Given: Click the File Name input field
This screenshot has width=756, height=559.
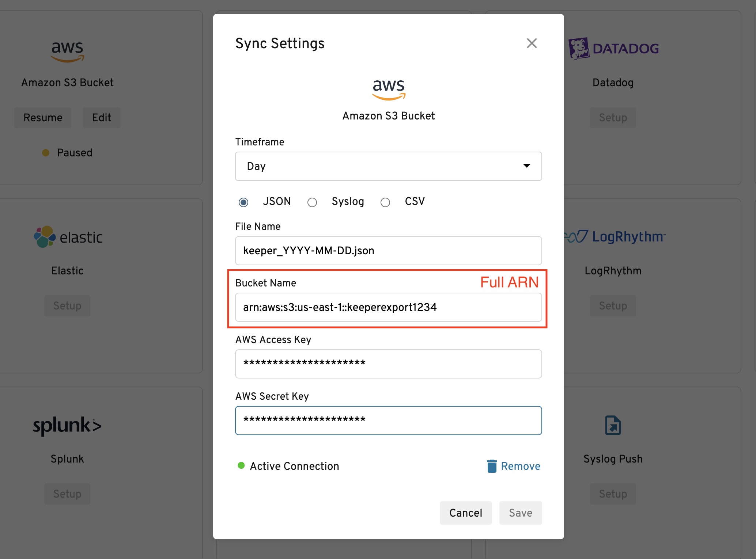Looking at the screenshot, I should (388, 251).
